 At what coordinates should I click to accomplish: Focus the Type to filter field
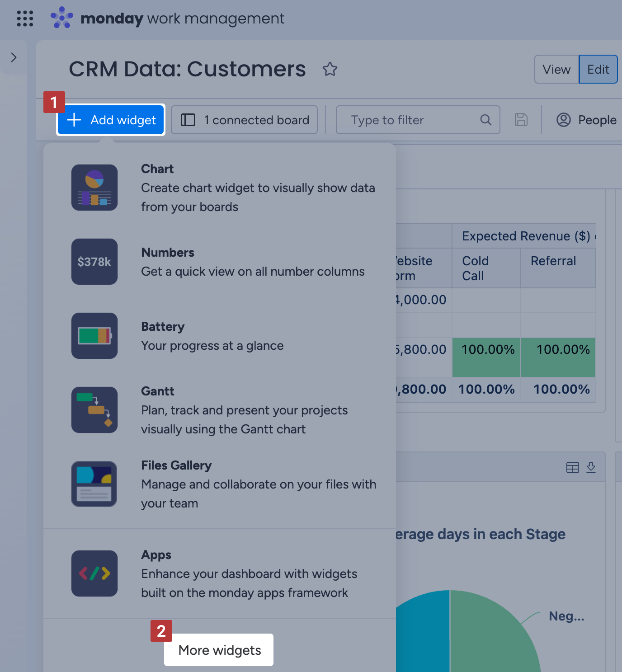[x=418, y=120]
